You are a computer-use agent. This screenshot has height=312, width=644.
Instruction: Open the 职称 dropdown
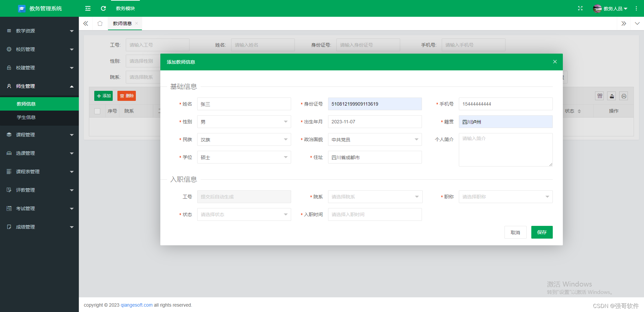(x=505, y=197)
